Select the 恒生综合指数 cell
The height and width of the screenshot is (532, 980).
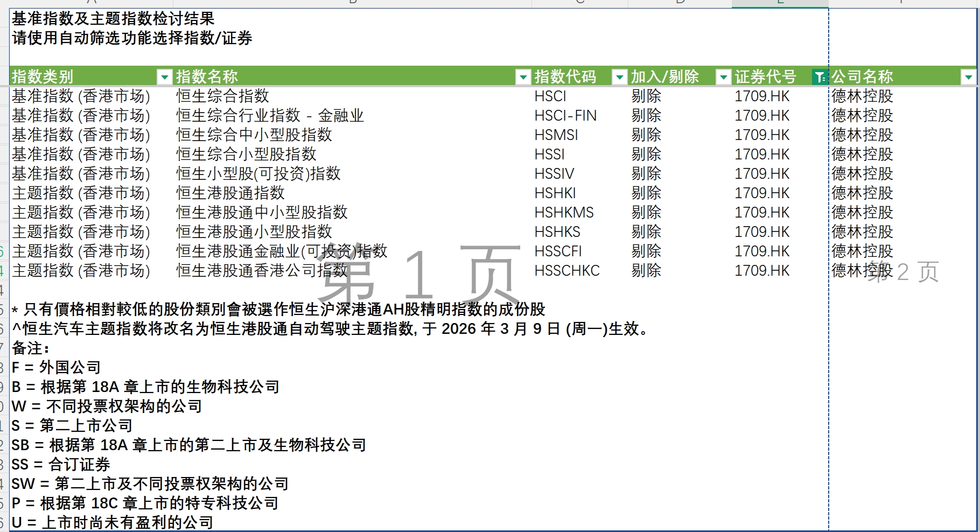click(222, 96)
